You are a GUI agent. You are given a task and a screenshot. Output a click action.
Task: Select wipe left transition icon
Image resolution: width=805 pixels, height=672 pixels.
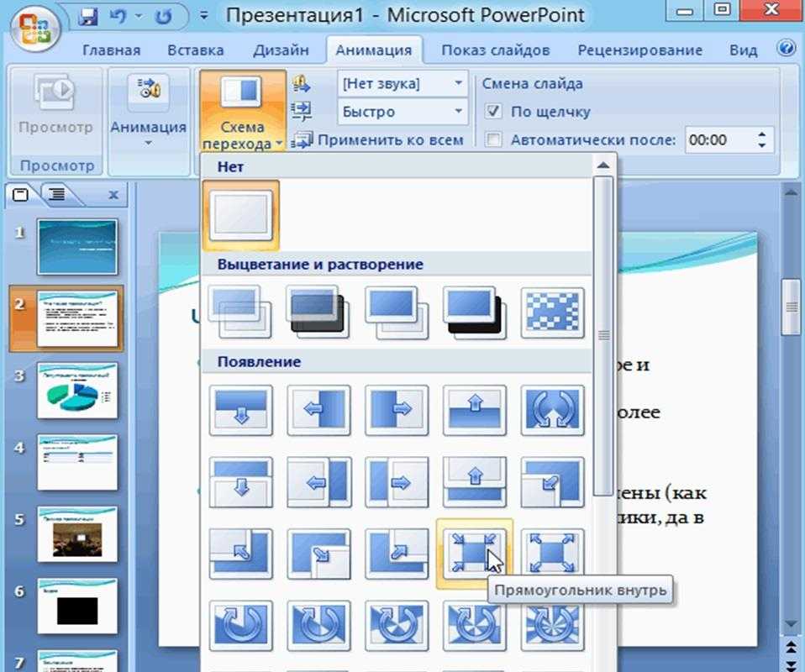pyautogui.click(x=318, y=410)
